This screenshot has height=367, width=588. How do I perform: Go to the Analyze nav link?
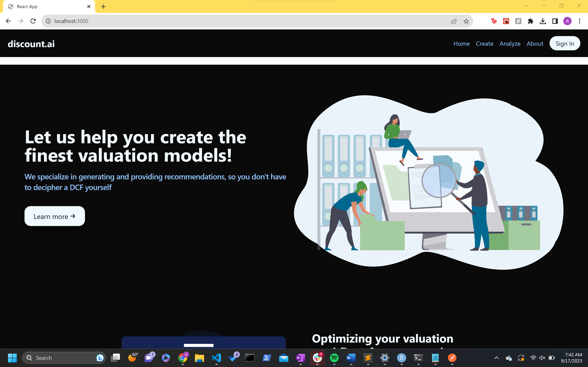tap(510, 44)
